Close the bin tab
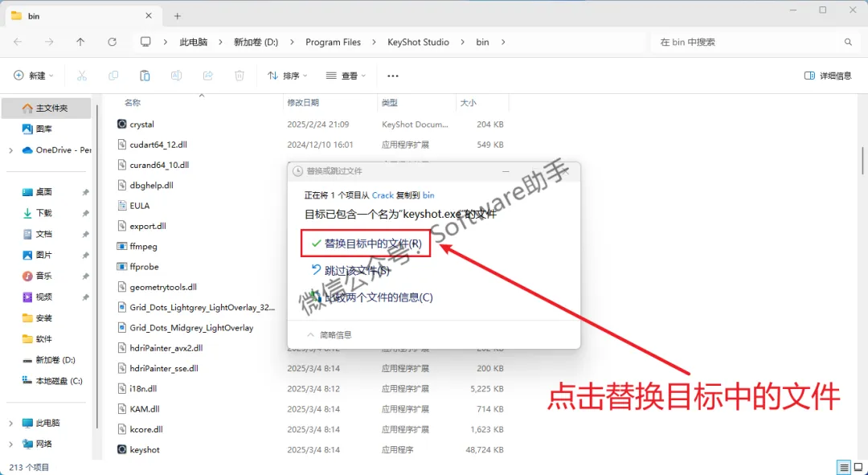868x475 pixels. coord(149,16)
